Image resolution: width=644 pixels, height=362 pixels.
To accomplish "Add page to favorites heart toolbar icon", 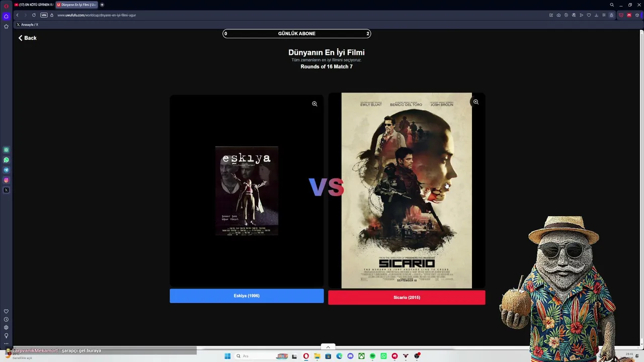I will [x=589, y=15].
